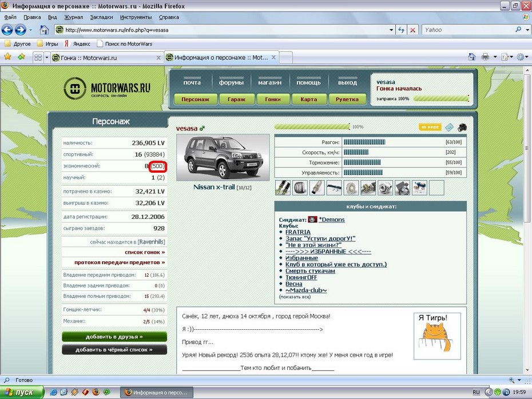
Task: Click the Firefox quick launch icon in taskbar
Action: pyautogui.click(x=96, y=392)
